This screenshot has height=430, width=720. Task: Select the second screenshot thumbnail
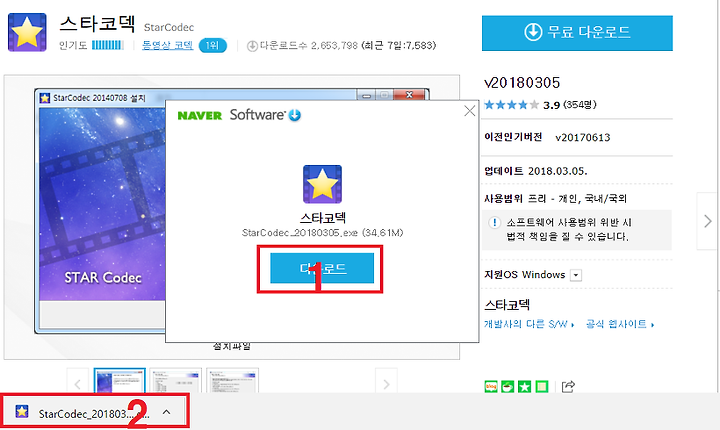point(176,380)
